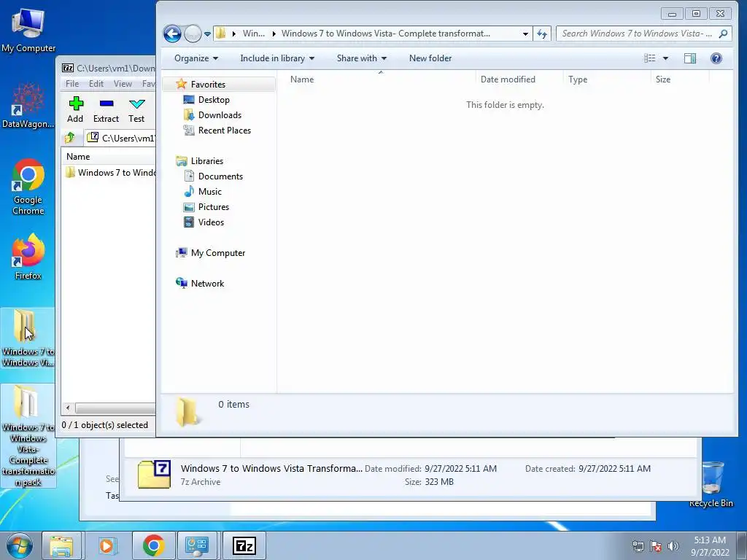Click 7-Zip Test button
747x560 pixels.
pos(136,109)
